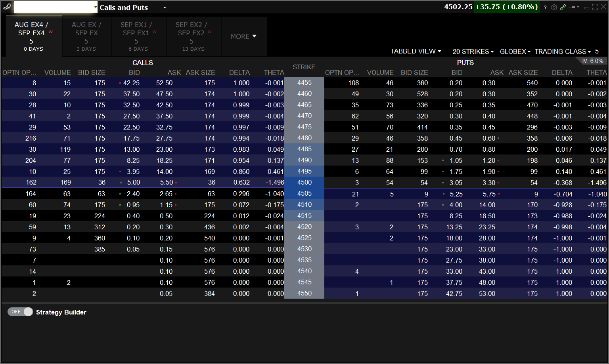Click the green chain link icon

563,7
